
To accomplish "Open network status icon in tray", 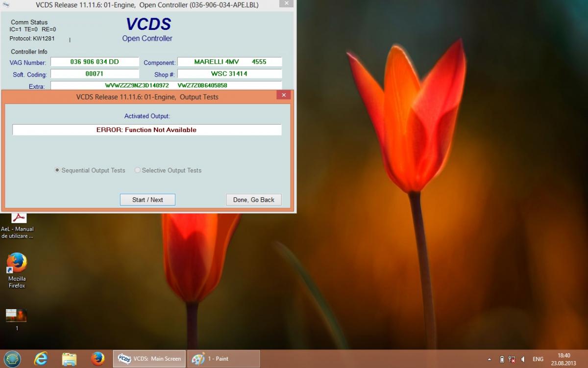I will 512,359.
